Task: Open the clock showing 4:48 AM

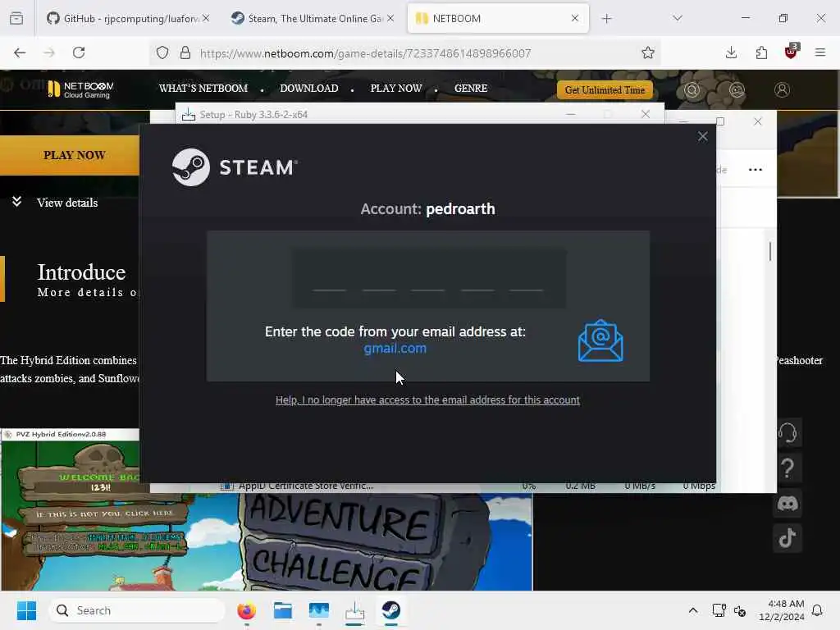Action: click(782, 610)
